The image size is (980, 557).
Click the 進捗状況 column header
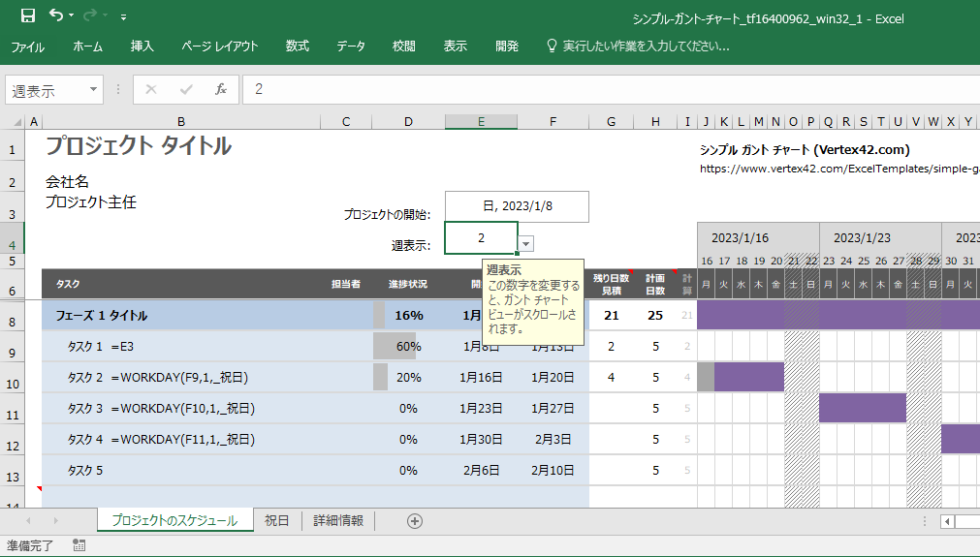(x=408, y=284)
